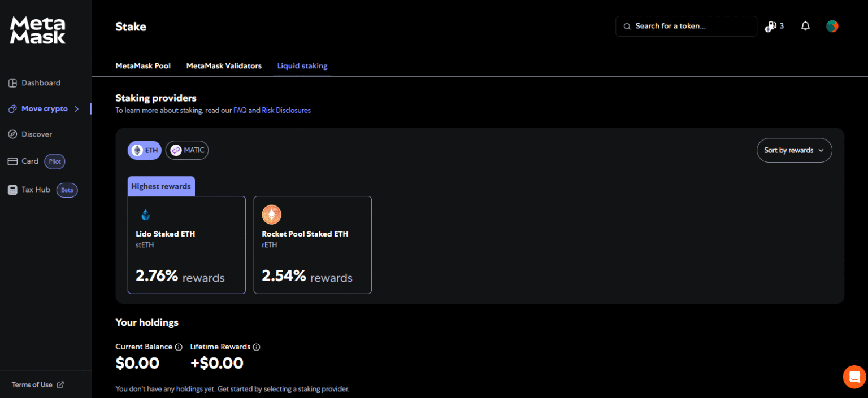Image resolution: width=868 pixels, height=398 pixels.
Task: Switch to the MetaMask Pool tab
Action: pos(143,66)
